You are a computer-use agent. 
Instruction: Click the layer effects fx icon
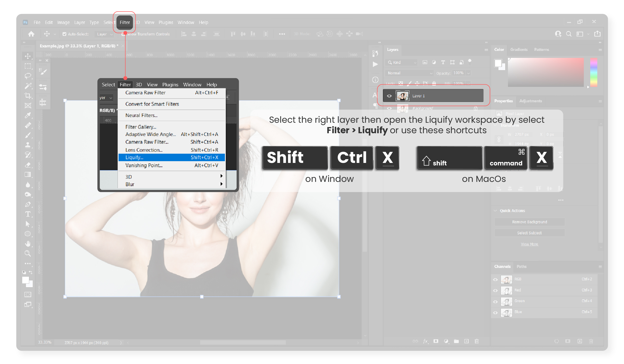pos(426,341)
